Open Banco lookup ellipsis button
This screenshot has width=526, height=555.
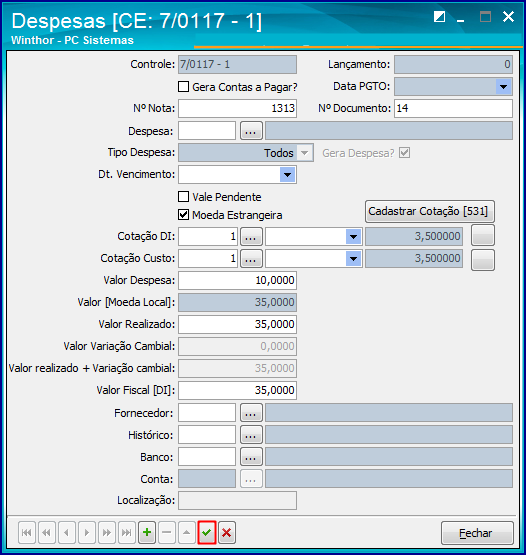(x=251, y=457)
